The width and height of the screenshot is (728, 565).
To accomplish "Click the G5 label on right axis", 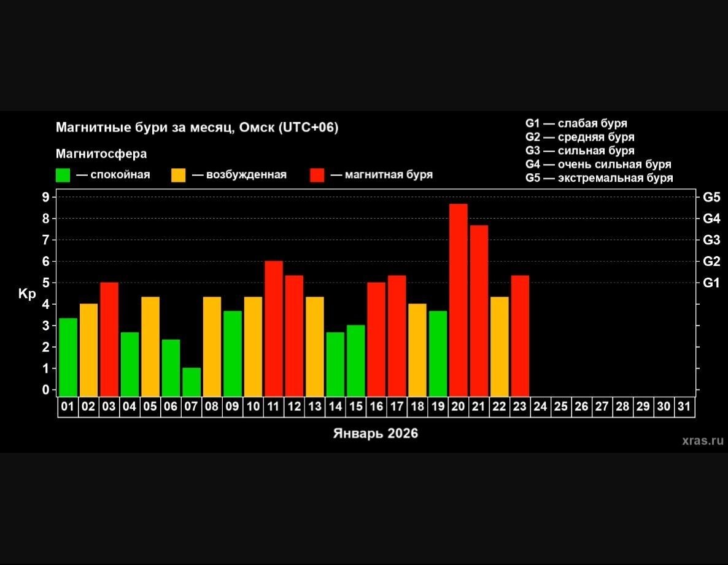I will tap(711, 197).
